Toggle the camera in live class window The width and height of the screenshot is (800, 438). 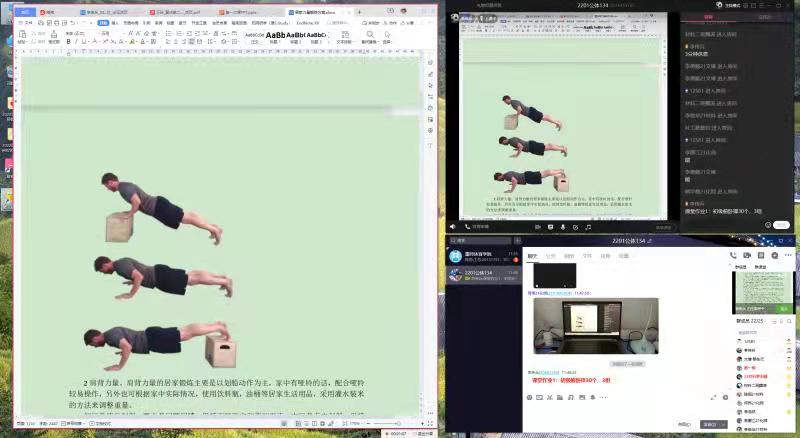538,227
